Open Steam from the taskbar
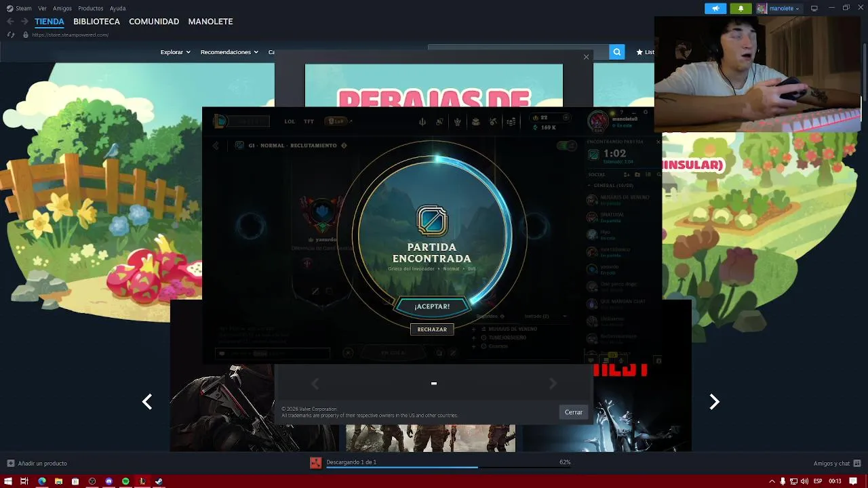 tap(159, 481)
